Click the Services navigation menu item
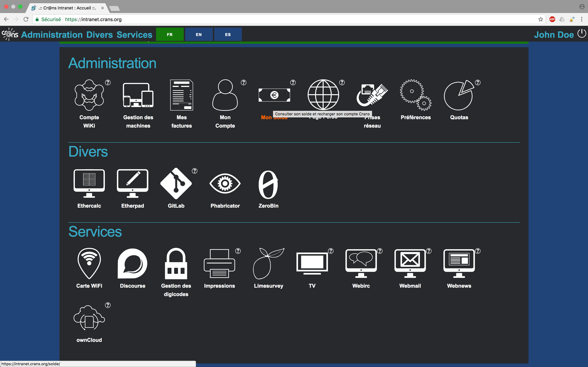The height and width of the screenshot is (367, 588). 134,35
